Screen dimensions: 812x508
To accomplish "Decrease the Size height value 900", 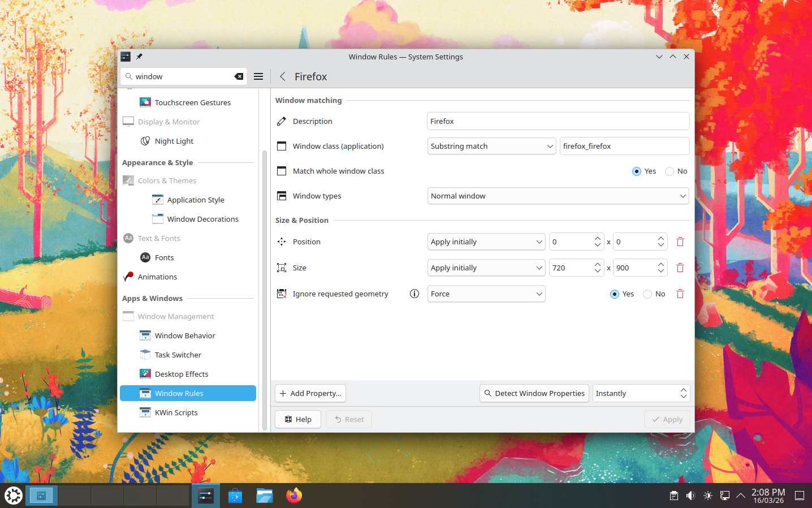I will (661, 271).
